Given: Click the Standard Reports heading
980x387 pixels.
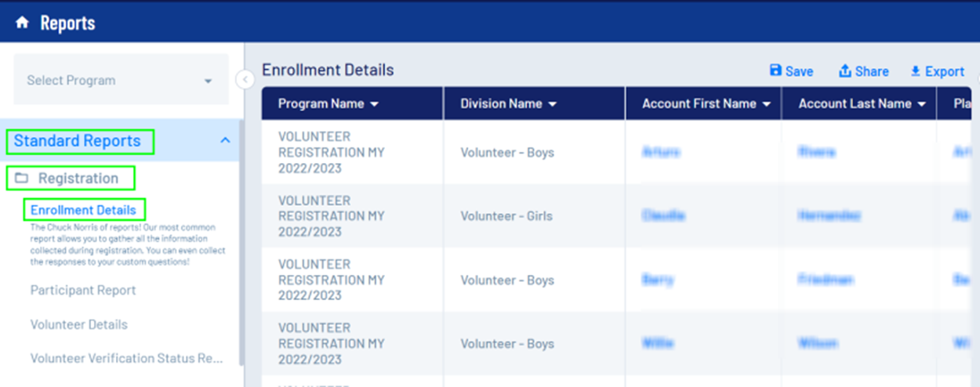Looking at the screenshot, I should click(78, 141).
